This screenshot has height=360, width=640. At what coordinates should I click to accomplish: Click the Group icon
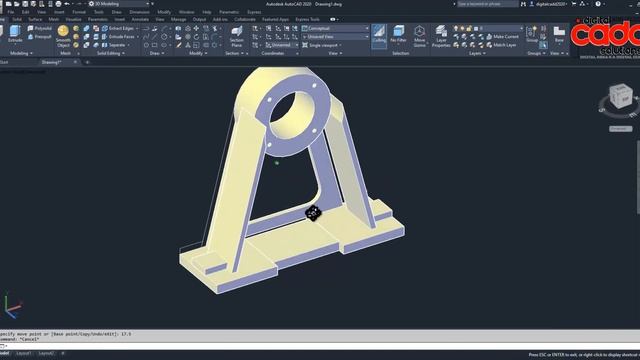[532, 34]
